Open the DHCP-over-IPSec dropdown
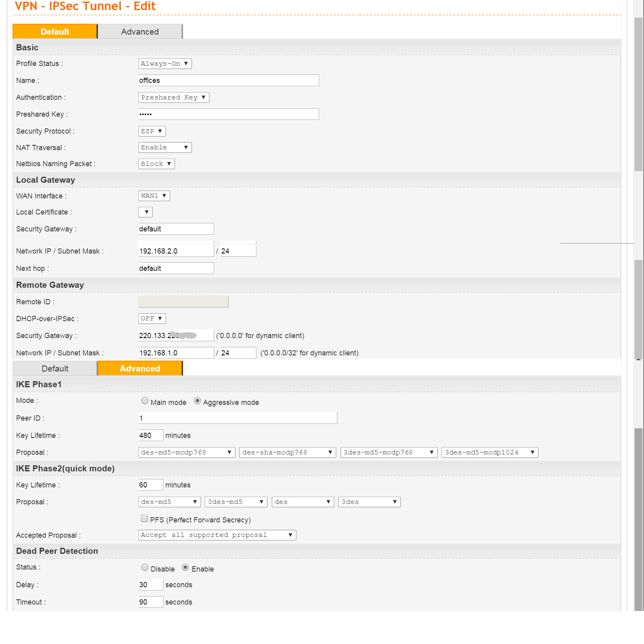Screen dimensions: 644x644 [x=152, y=318]
